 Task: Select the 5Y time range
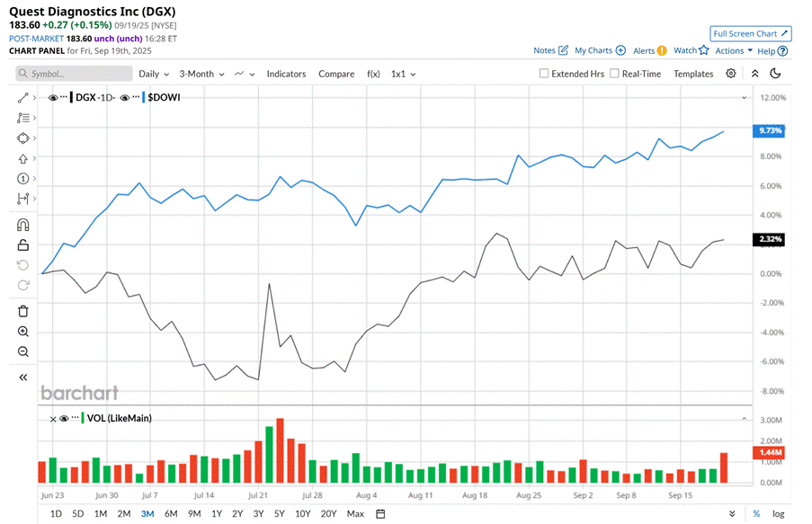click(279, 513)
